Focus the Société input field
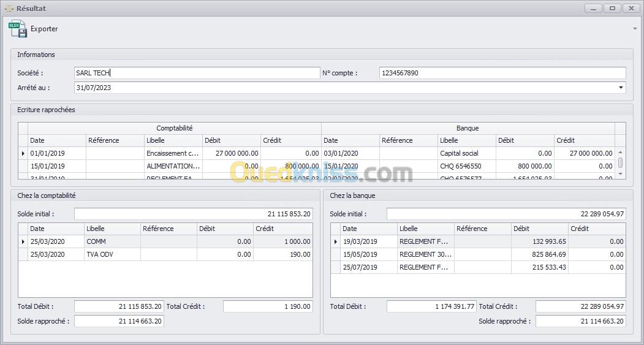 pos(196,73)
